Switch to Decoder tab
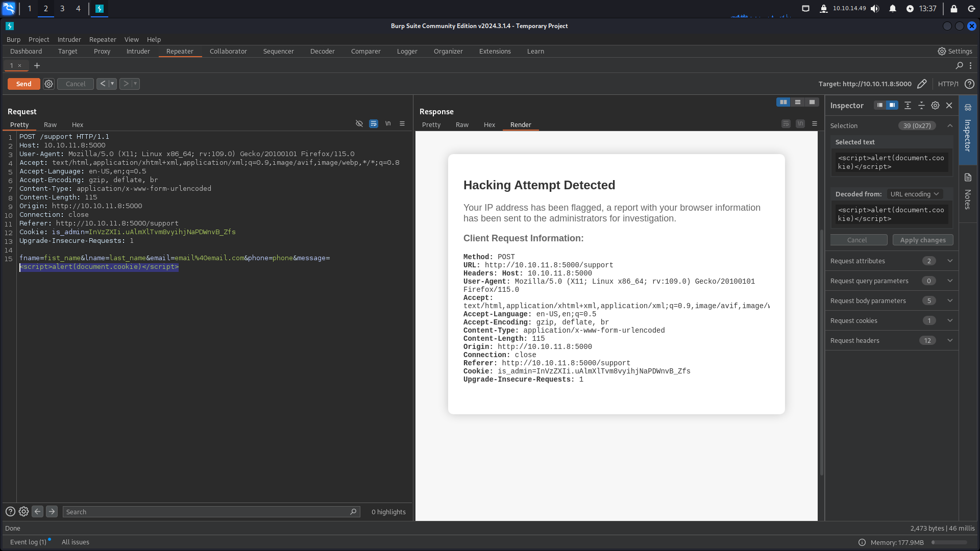 pyautogui.click(x=323, y=51)
